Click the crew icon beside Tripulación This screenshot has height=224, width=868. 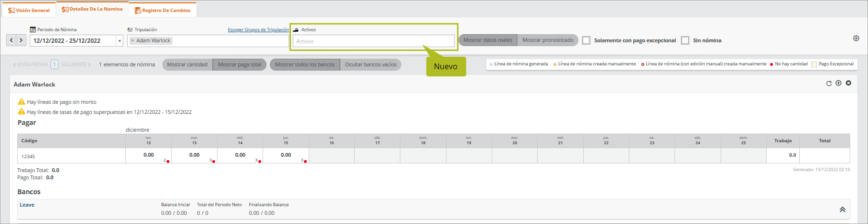pyautogui.click(x=130, y=30)
